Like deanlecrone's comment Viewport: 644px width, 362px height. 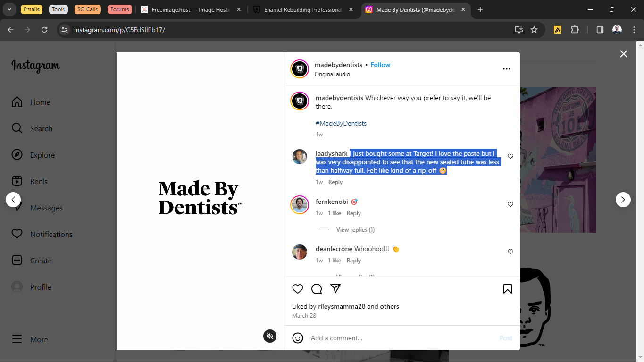(x=510, y=252)
